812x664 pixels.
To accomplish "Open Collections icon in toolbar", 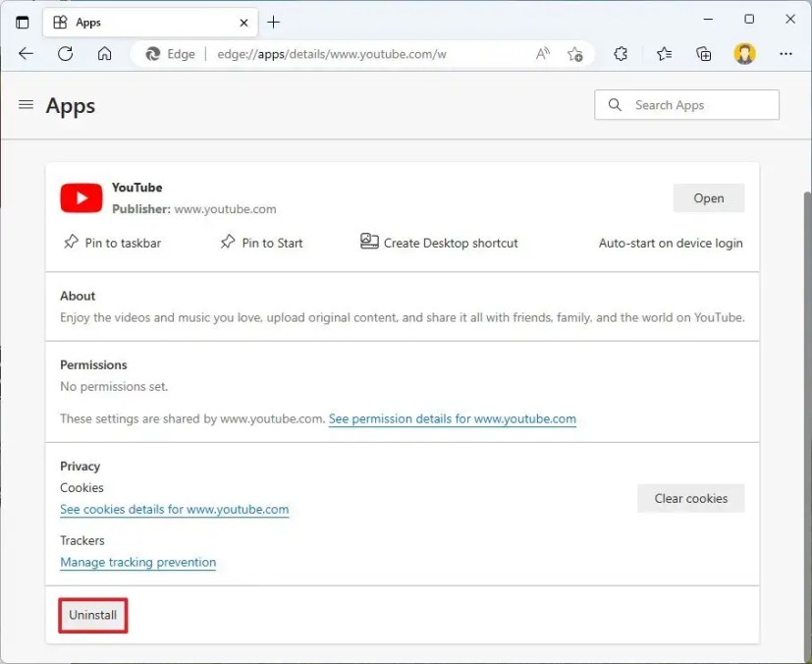I will (703, 53).
